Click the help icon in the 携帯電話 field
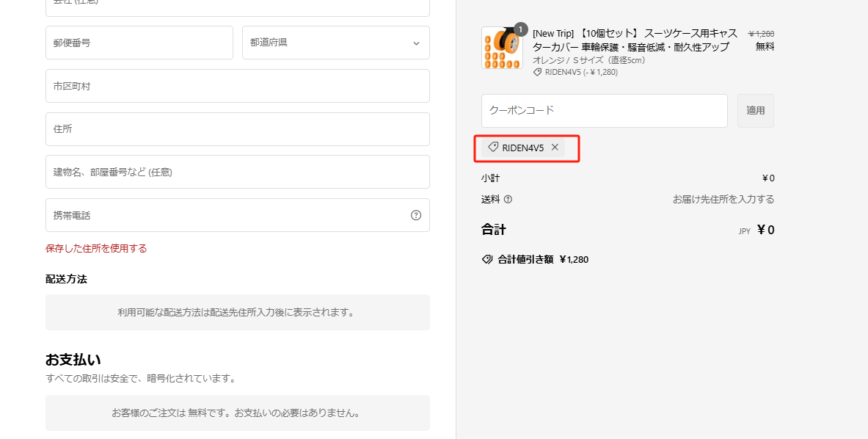868x439 pixels. (x=416, y=215)
